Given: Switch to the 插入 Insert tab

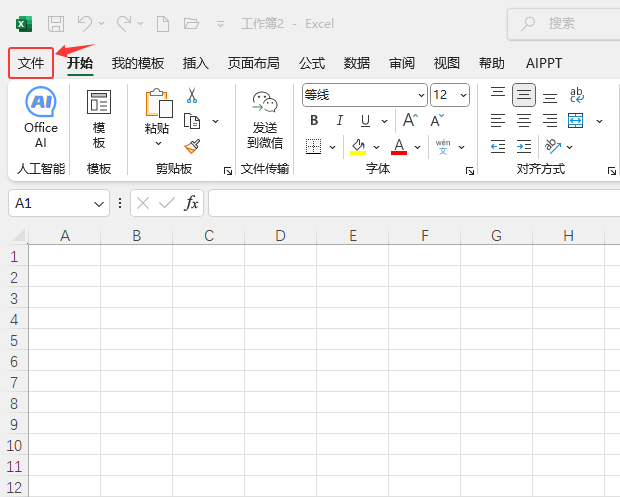Looking at the screenshot, I should tap(196, 63).
